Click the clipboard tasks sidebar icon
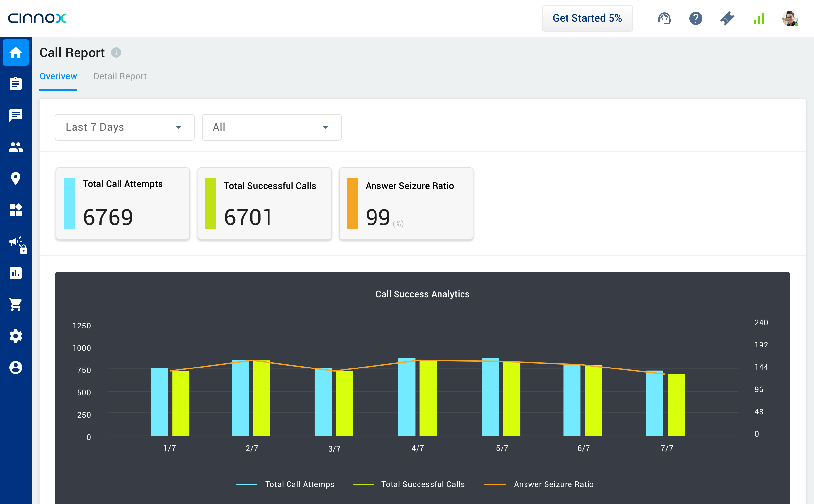Image resolution: width=814 pixels, height=504 pixels. point(16,84)
